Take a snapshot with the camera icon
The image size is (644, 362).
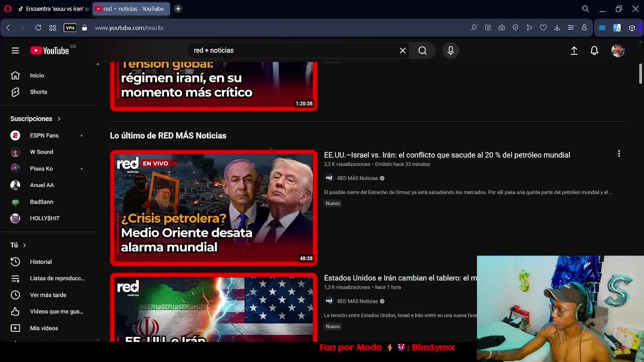pos(502,28)
